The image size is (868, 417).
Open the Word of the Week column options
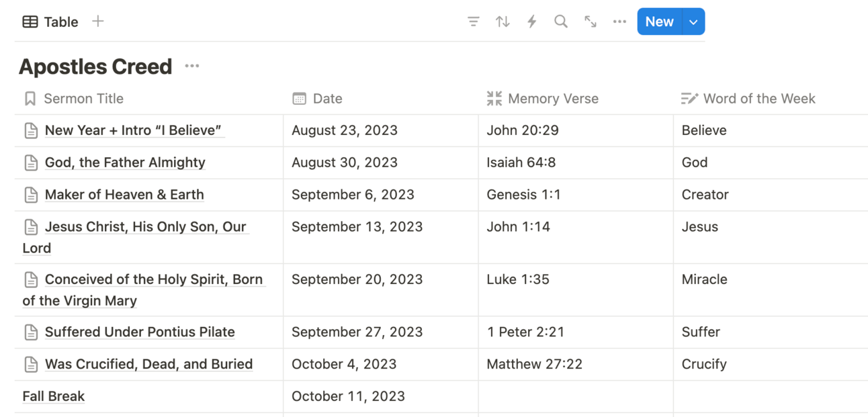click(771, 99)
